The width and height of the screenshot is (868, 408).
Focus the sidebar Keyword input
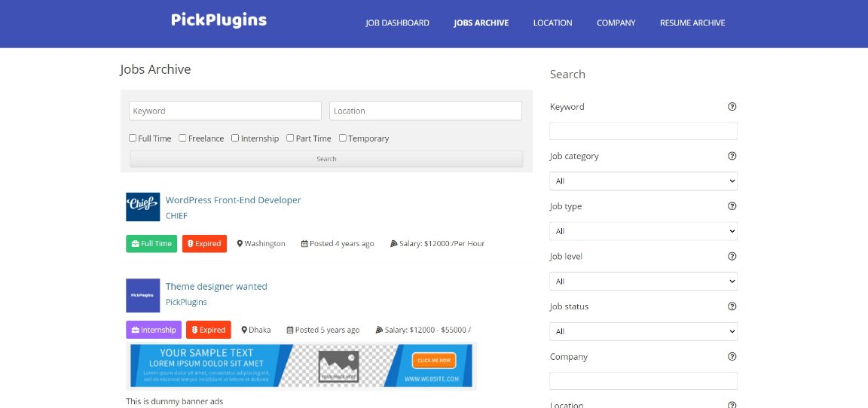(x=643, y=131)
